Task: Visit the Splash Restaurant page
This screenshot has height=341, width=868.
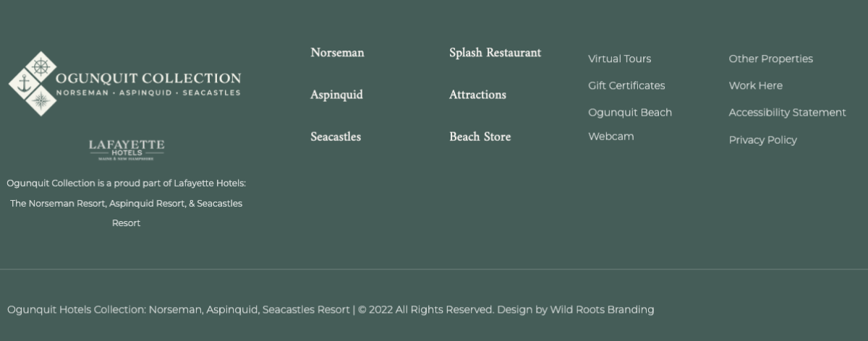Action: [495, 53]
